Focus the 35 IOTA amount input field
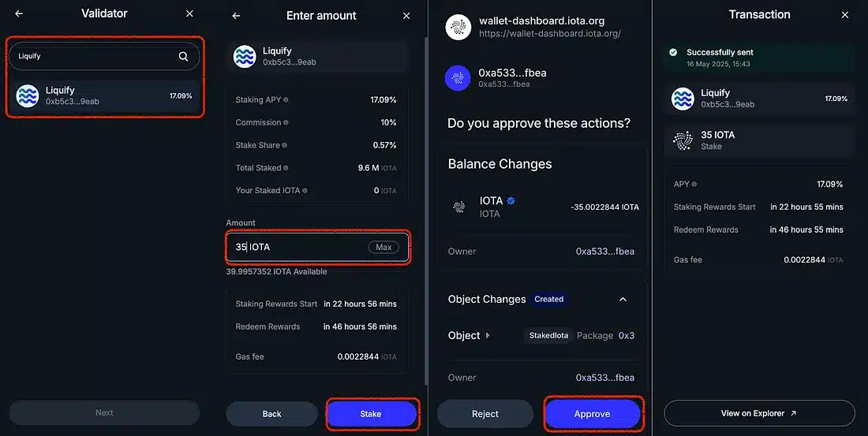Image resolution: width=868 pixels, height=436 pixels. pos(317,248)
